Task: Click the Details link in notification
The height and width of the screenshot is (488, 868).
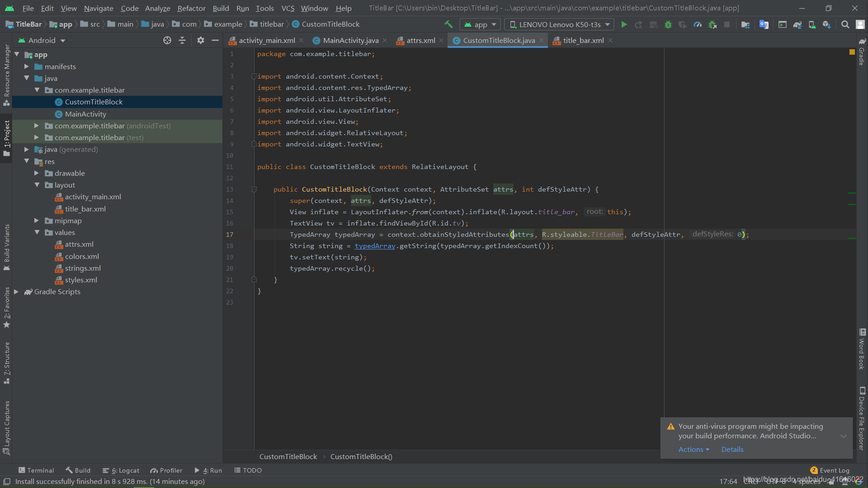Action: click(x=732, y=449)
